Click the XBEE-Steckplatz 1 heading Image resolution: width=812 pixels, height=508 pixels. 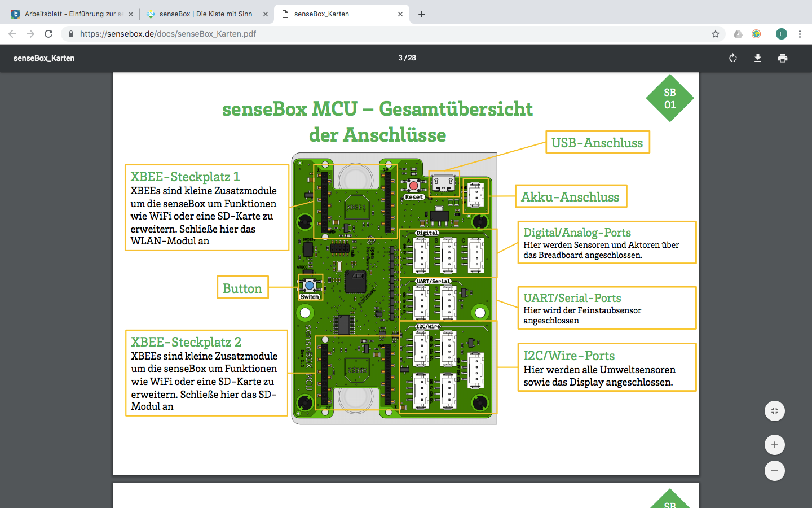pos(186,177)
